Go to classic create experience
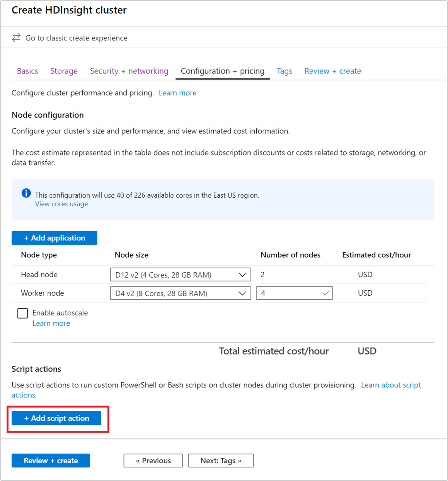 (76, 38)
